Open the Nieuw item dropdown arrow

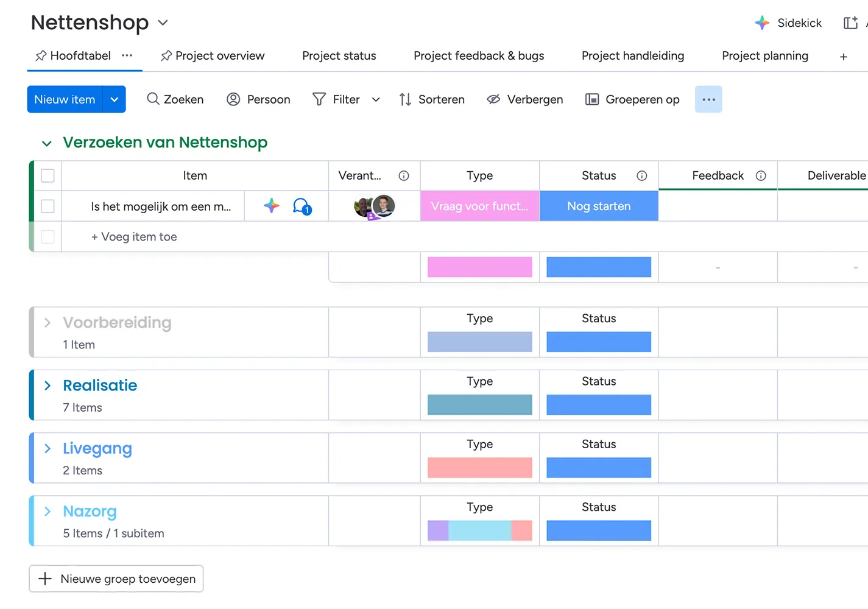pos(115,99)
